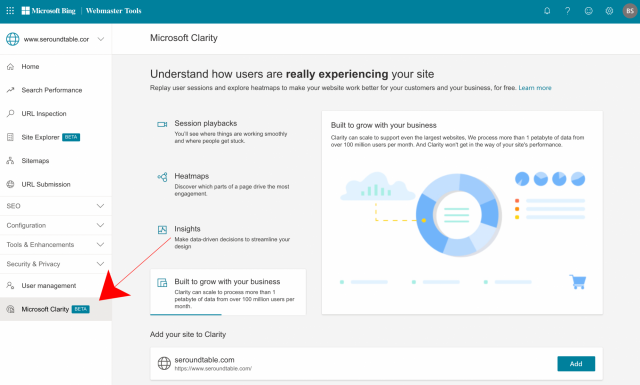Image resolution: width=640 pixels, height=385 pixels.
Task: Click the Microsoft Clarity page title
Action: tap(184, 38)
